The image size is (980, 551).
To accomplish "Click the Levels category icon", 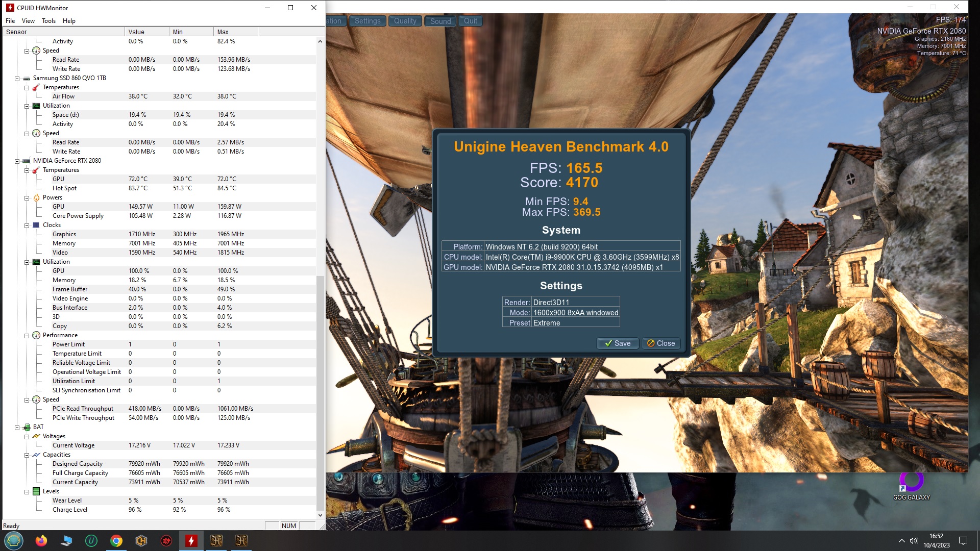I will pyautogui.click(x=36, y=491).
